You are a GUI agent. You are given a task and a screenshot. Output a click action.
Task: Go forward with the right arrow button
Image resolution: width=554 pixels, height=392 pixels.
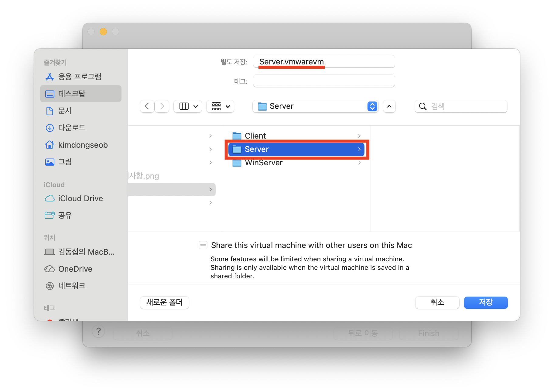(162, 106)
